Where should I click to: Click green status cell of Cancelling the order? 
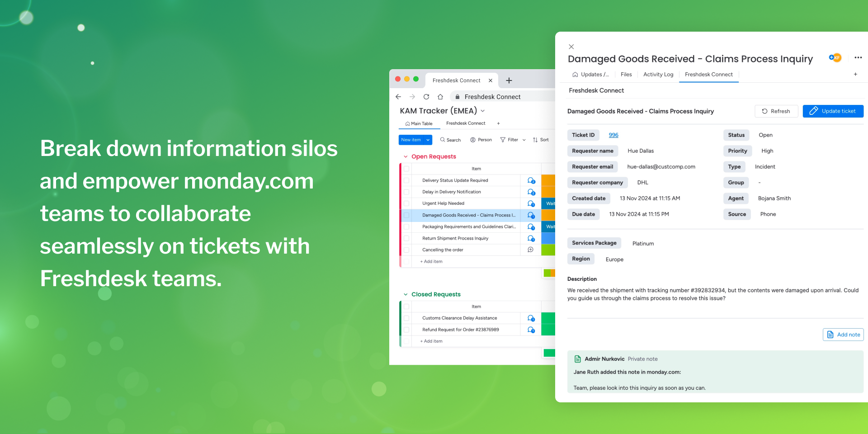[x=548, y=250]
